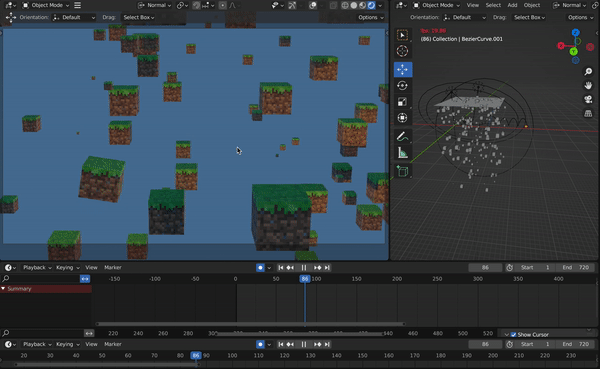Select the 3D Cursor tool
This screenshot has width=600, height=369.
(402, 51)
